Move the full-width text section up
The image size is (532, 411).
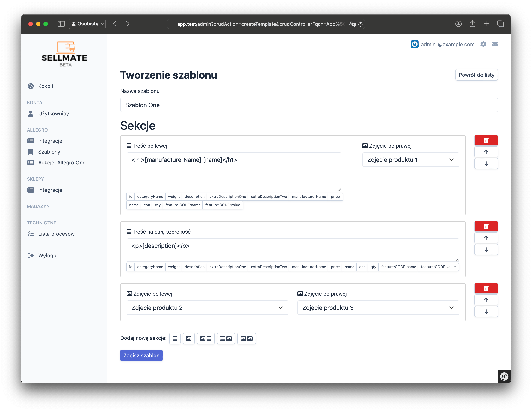coord(486,238)
